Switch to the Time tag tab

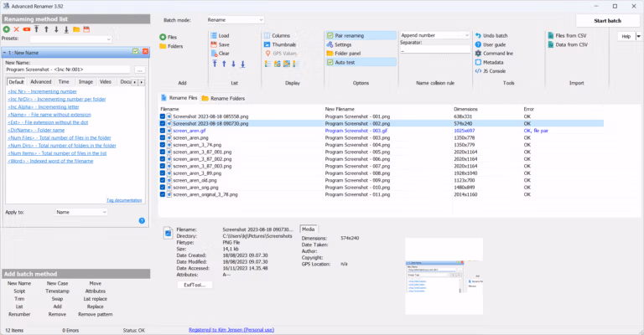[x=64, y=82]
